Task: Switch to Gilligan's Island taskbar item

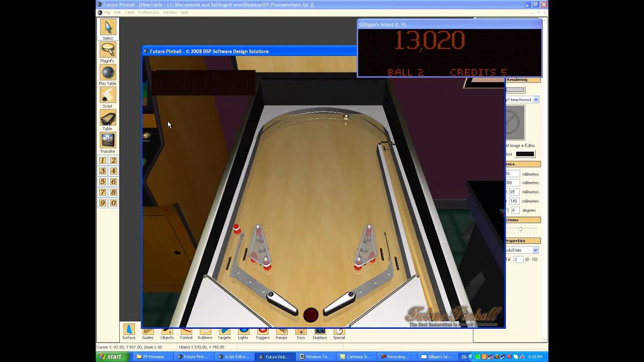Action: (437, 357)
